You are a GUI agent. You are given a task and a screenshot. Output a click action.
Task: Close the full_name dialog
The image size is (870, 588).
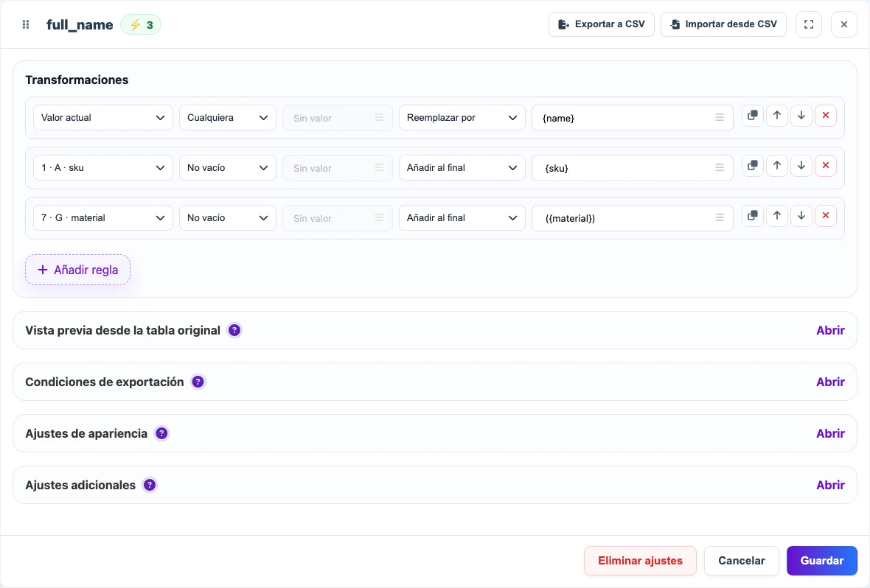tap(844, 24)
